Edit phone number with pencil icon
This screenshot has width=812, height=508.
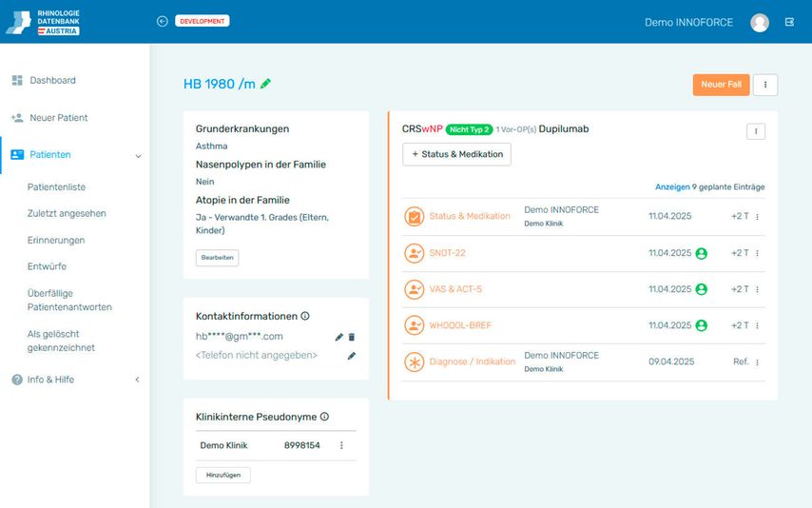(x=351, y=356)
